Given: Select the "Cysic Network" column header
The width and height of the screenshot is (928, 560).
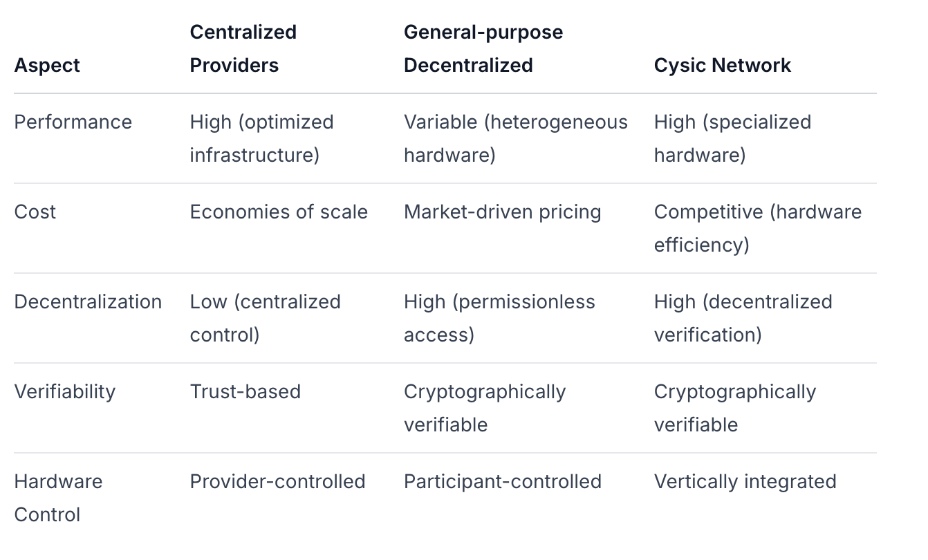Looking at the screenshot, I should 722,66.
